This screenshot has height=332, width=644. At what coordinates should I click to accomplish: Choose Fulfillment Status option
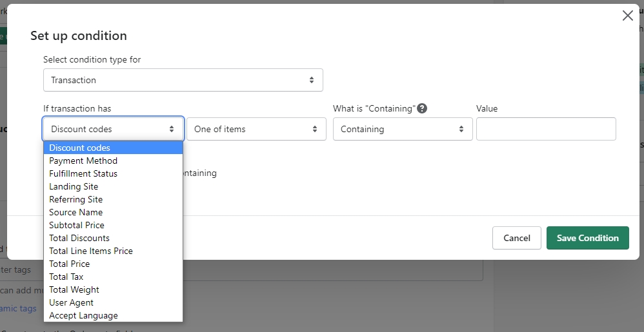83,173
